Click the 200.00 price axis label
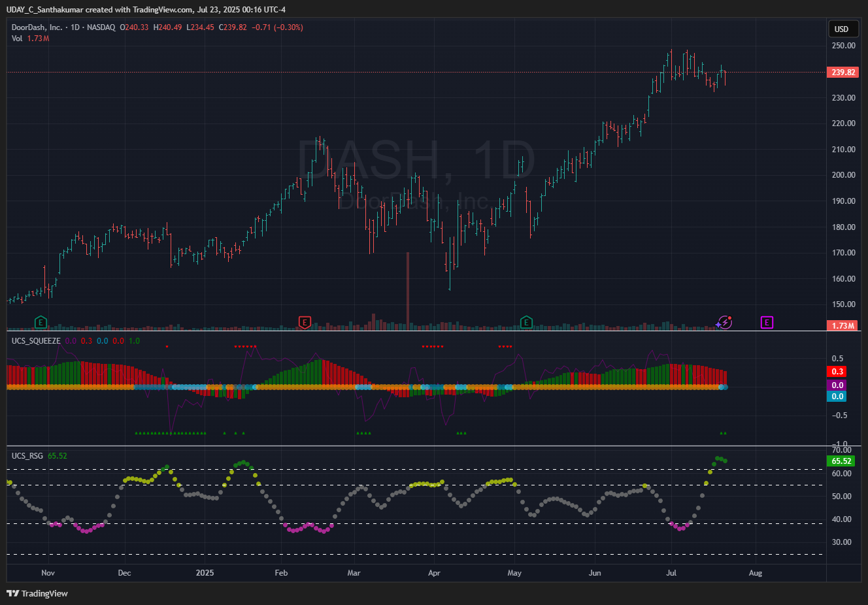The width and height of the screenshot is (868, 605). (843, 175)
